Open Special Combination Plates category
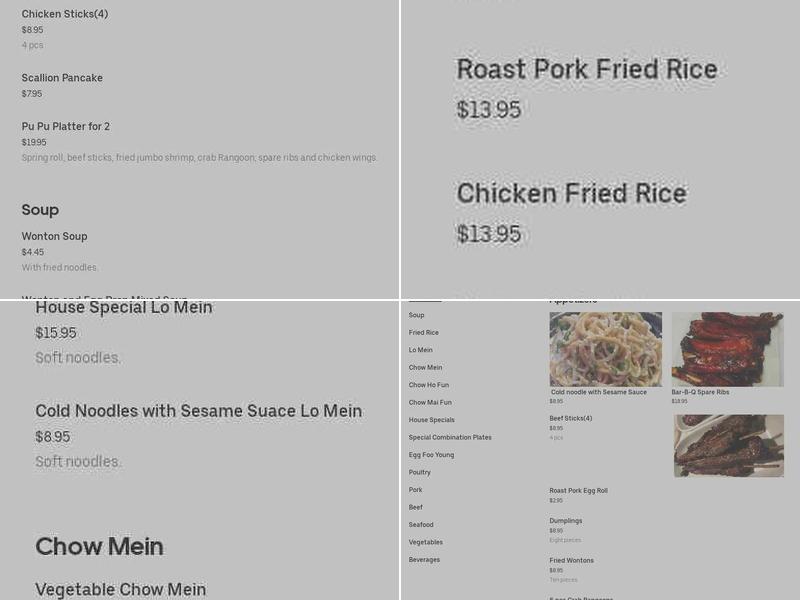 (x=450, y=437)
